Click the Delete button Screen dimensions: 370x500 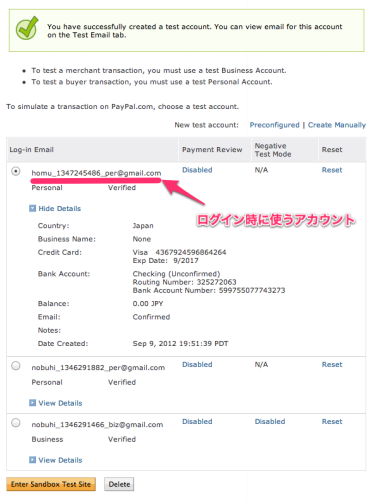[x=119, y=484]
